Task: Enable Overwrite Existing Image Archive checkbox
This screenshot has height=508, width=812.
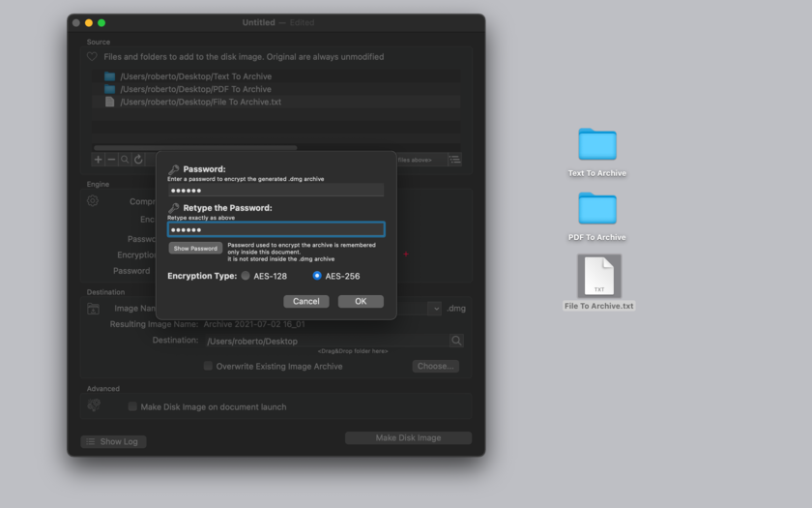Action: tap(208, 366)
